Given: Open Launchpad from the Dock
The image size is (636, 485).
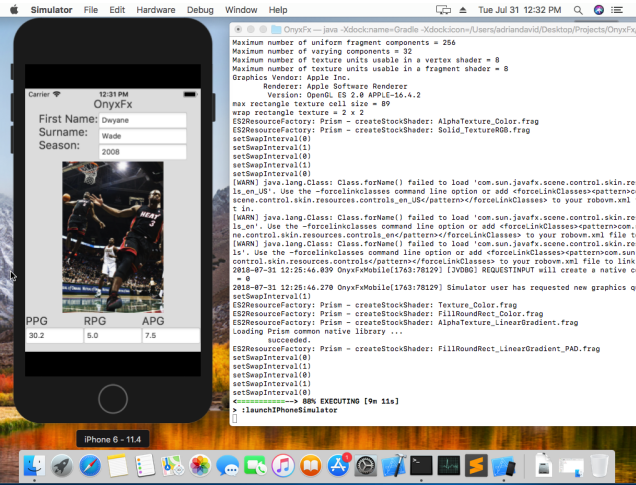Looking at the screenshot, I should click(x=62, y=466).
